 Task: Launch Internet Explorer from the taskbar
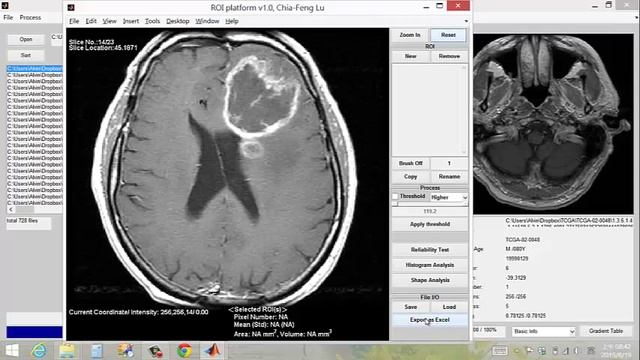(x=39, y=351)
